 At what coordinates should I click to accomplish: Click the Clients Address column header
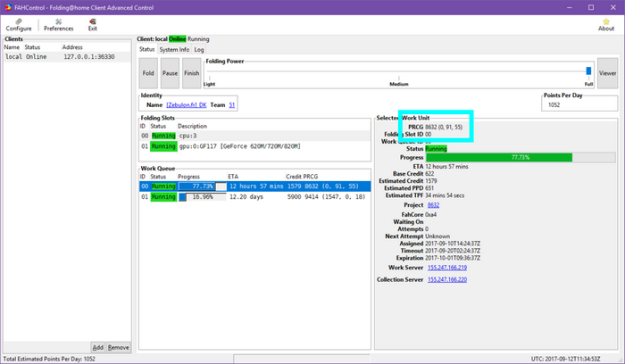pyautogui.click(x=72, y=47)
